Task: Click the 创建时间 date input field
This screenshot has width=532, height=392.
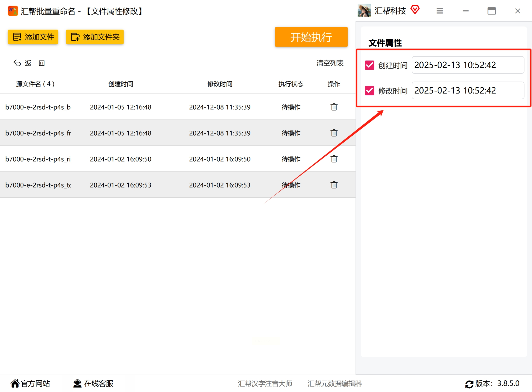Action: point(468,65)
